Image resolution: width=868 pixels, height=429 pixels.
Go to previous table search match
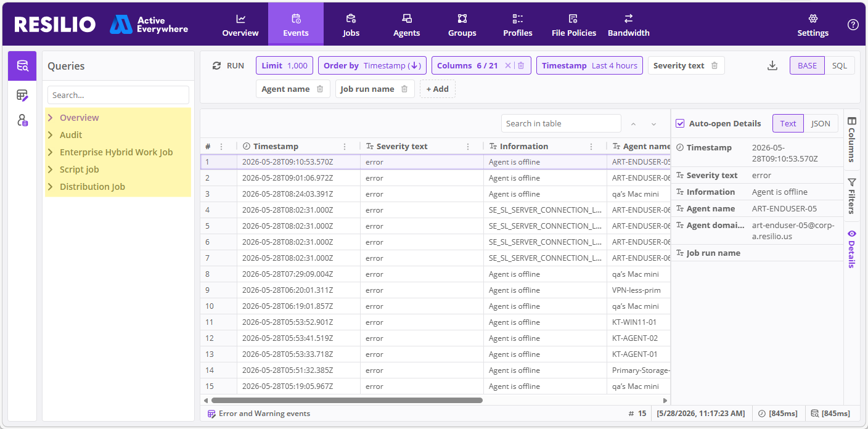(x=633, y=124)
